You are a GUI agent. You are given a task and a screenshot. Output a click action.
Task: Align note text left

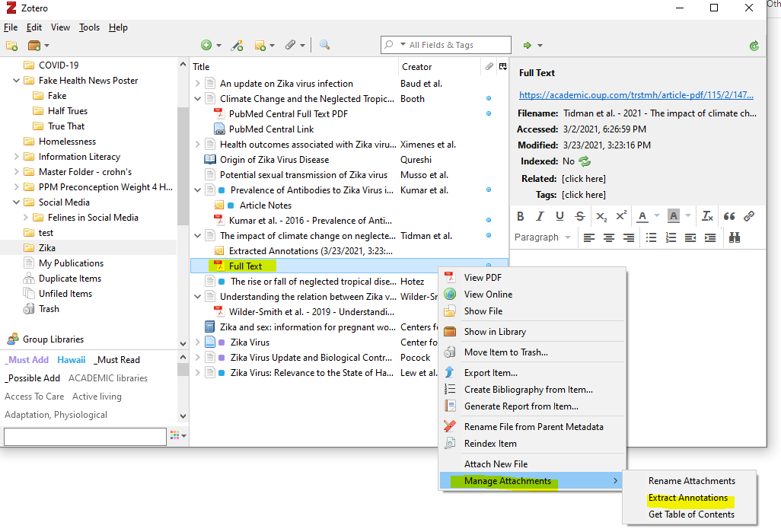pos(589,237)
